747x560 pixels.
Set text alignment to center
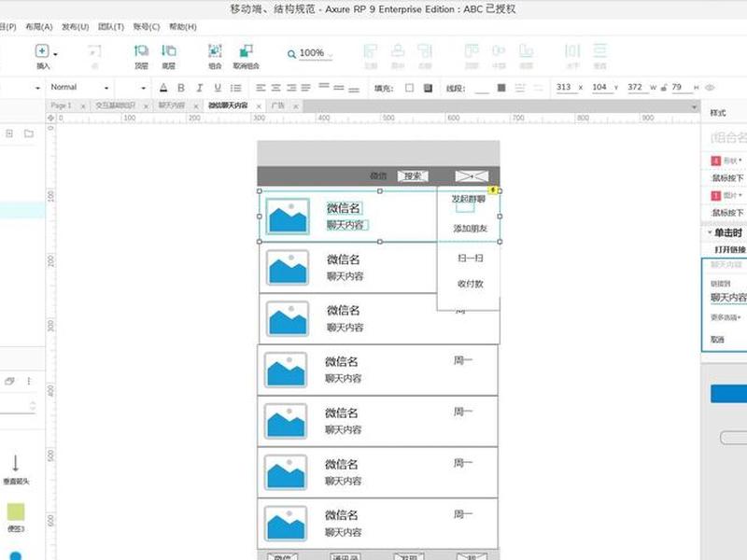pyautogui.click(x=276, y=88)
